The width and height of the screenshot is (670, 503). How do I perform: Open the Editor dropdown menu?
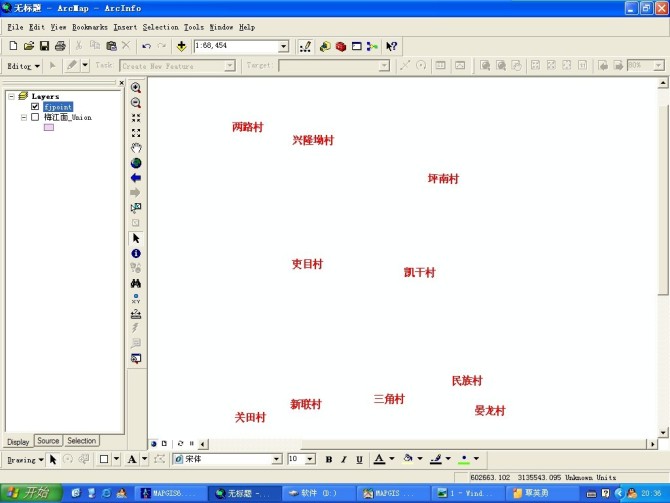coord(24,66)
